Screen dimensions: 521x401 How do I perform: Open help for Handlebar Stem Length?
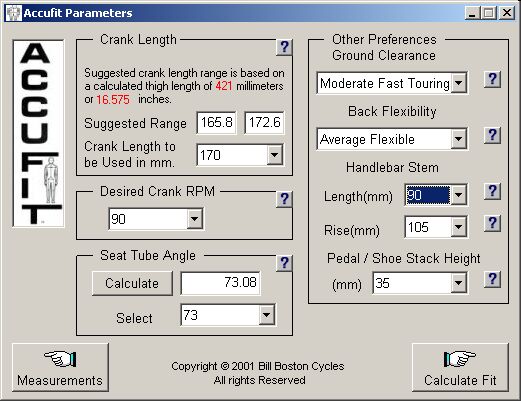[492, 191]
